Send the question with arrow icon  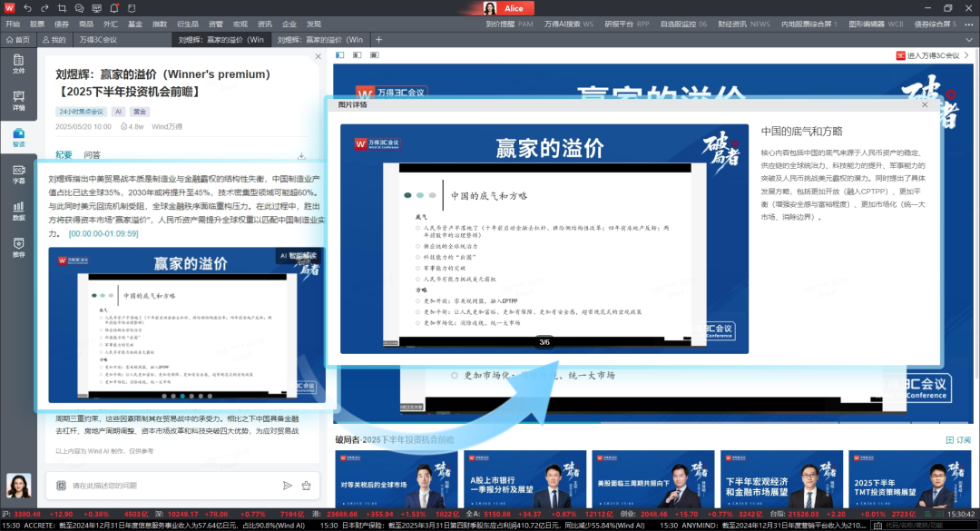click(x=287, y=486)
